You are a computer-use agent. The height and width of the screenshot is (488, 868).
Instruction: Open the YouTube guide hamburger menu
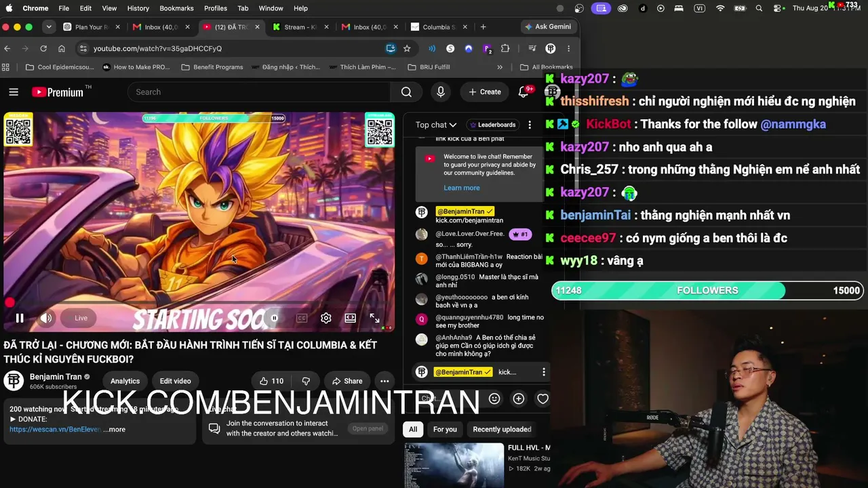14,92
